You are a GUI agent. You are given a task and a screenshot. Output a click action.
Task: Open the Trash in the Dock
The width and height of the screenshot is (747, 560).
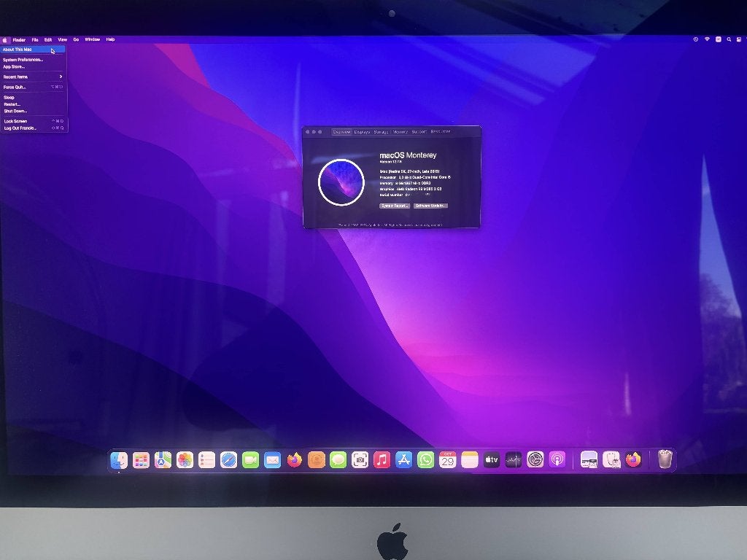(x=665, y=459)
